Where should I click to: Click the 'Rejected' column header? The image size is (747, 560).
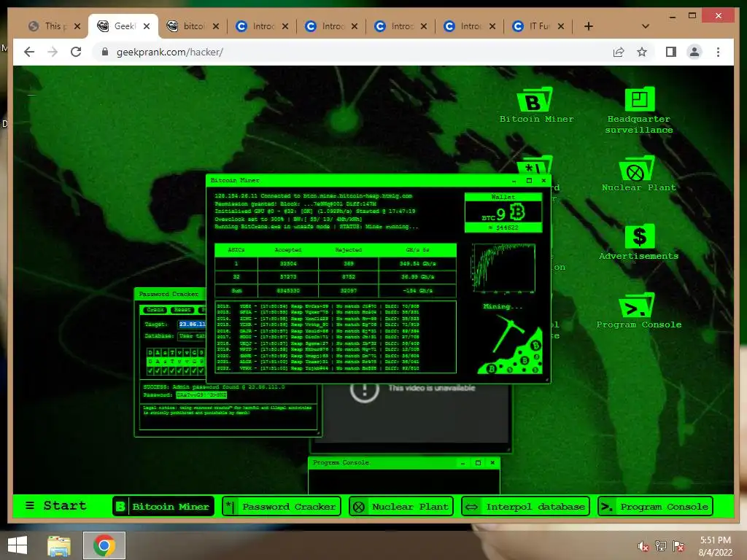pyautogui.click(x=348, y=250)
